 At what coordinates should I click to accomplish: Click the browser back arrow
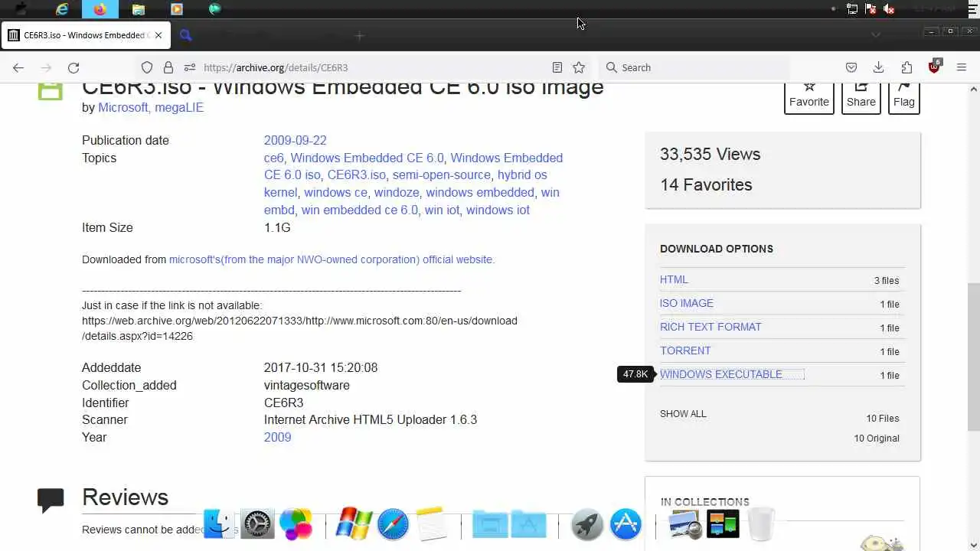[x=18, y=67]
